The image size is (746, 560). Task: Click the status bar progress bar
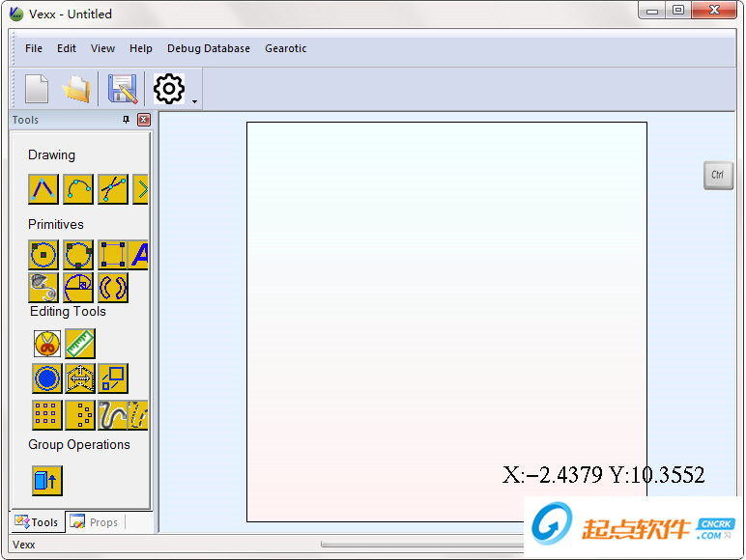[x=422, y=545]
